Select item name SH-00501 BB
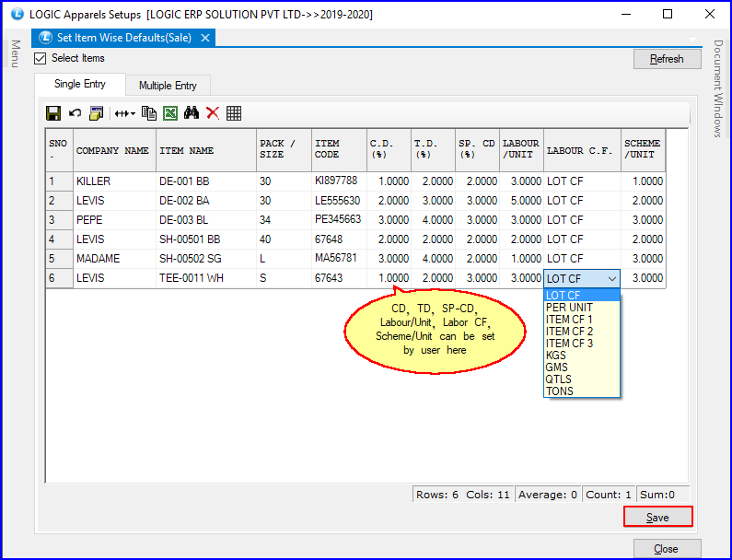Viewport: 732px width, 560px height. click(206, 239)
